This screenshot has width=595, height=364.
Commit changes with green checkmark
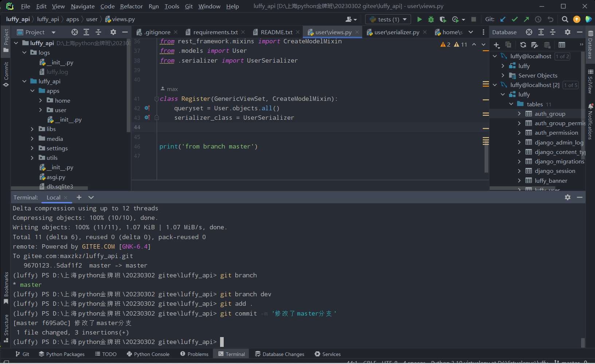coord(515,19)
